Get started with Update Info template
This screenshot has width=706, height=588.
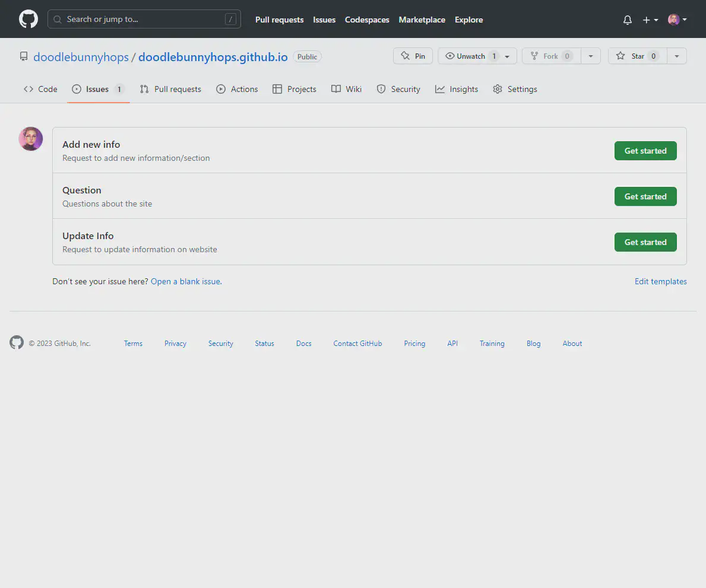click(645, 242)
